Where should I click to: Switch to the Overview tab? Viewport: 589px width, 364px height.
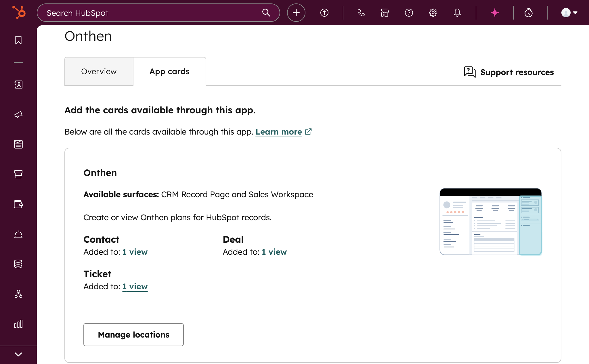pyautogui.click(x=99, y=71)
